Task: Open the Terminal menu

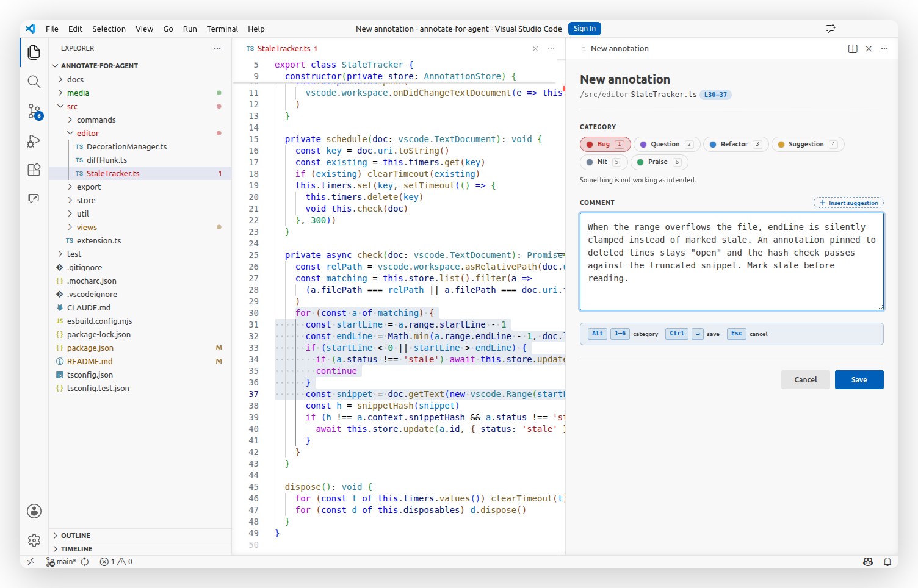Action: (x=222, y=29)
